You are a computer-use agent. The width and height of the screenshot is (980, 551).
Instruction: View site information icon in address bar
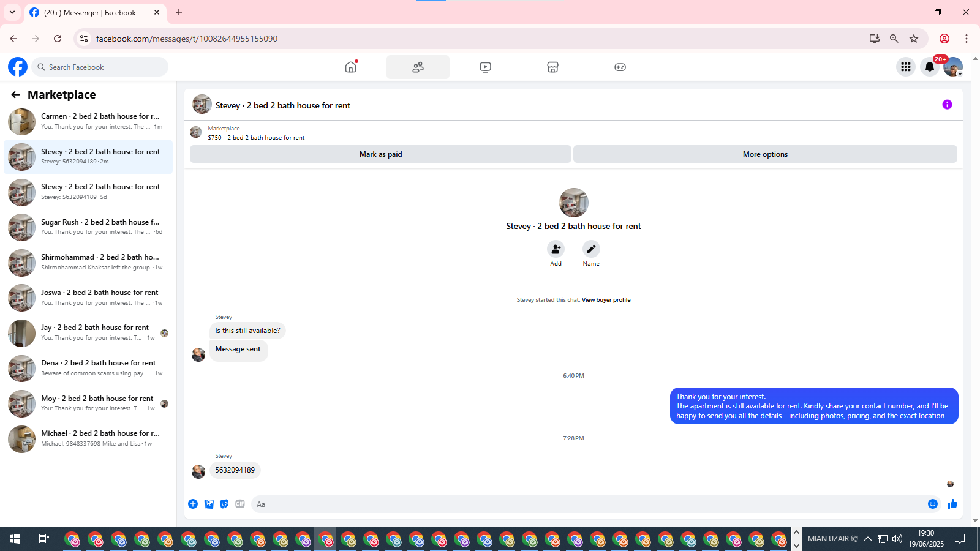point(84,39)
